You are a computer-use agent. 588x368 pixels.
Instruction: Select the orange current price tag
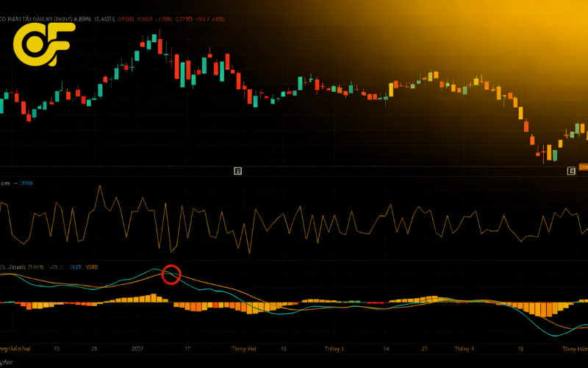pyautogui.click(x=584, y=167)
